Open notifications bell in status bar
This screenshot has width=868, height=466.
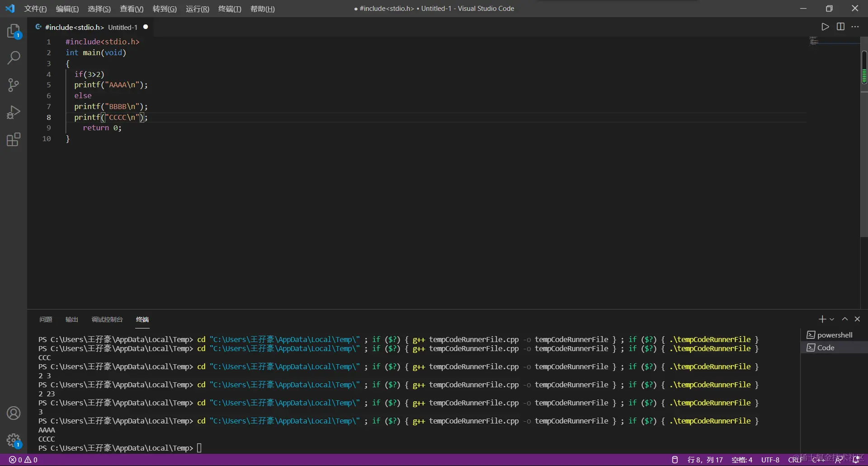coord(856,460)
